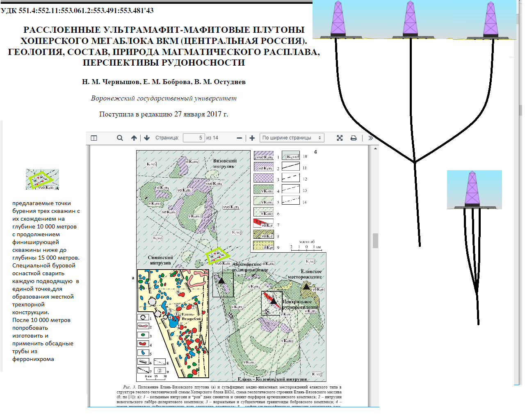The image size is (525, 420).
Task: Click the authors line 'Н. М. Чернышов'
Action: tap(164, 82)
